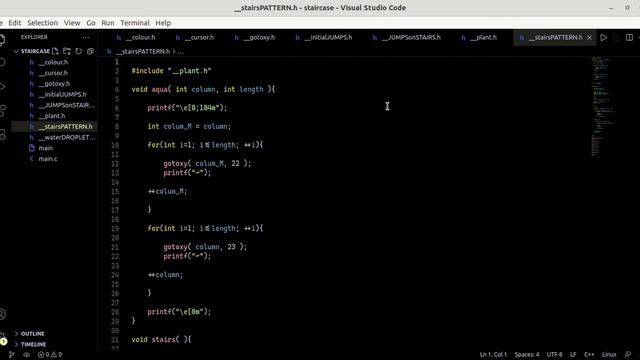This screenshot has width=640, height=360.
Task: Switch to the __JUMPSonSTAIRS.h tab
Action: (x=407, y=38)
